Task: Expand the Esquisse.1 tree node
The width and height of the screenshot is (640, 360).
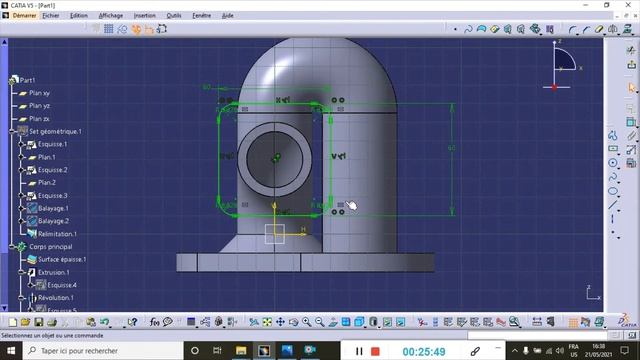Action: (21, 144)
